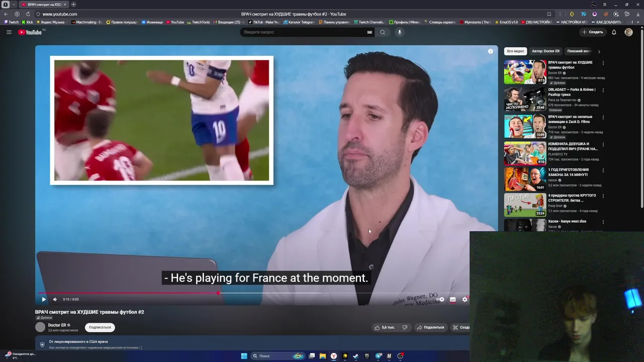This screenshot has height=362, width=644.
Task: Open the account avatar menu
Action: [x=628, y=32]
